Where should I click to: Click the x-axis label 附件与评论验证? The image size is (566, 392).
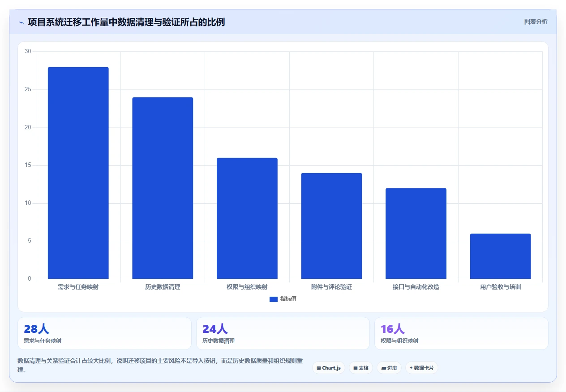[331, 287]
